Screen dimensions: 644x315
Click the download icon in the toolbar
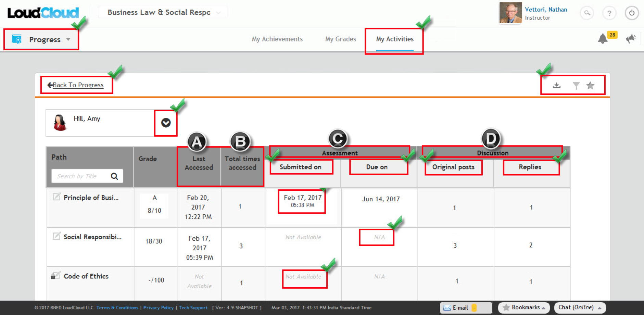(x=556, y=86)
